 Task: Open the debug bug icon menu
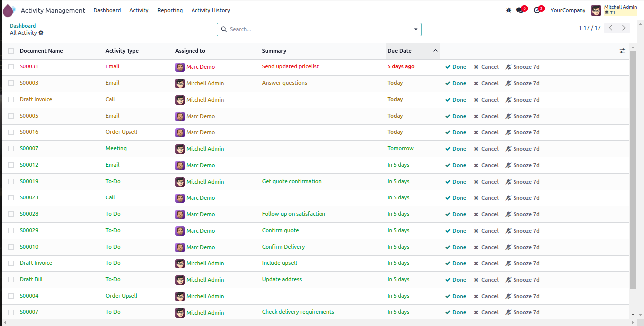coord(509,10)
